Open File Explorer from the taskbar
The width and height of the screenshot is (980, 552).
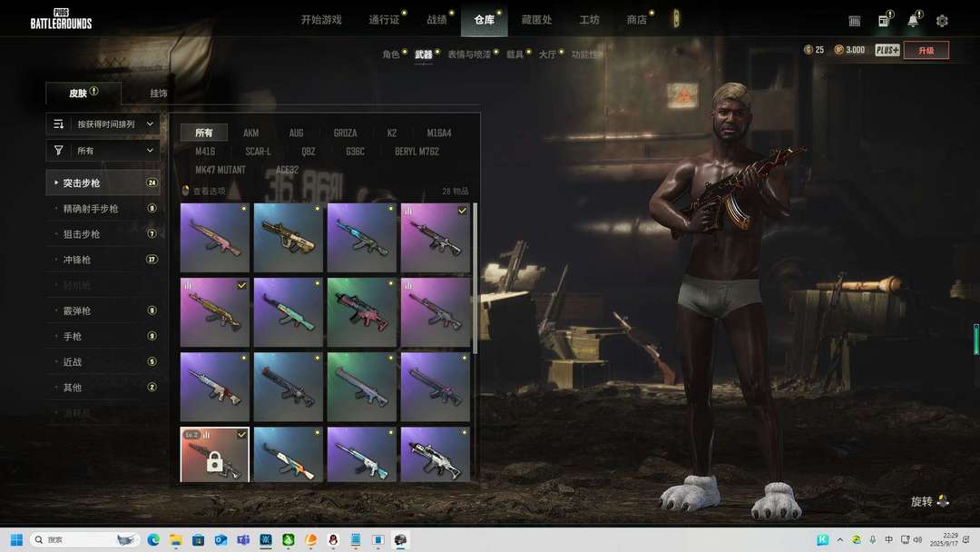176,539
